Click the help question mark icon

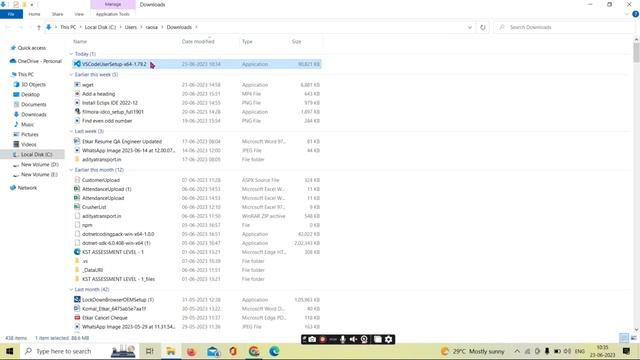[x=636, y=14]
